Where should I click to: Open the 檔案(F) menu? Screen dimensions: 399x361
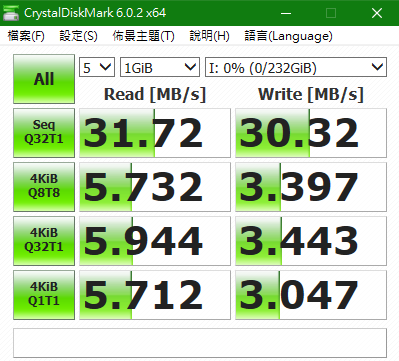click(26, 36)
